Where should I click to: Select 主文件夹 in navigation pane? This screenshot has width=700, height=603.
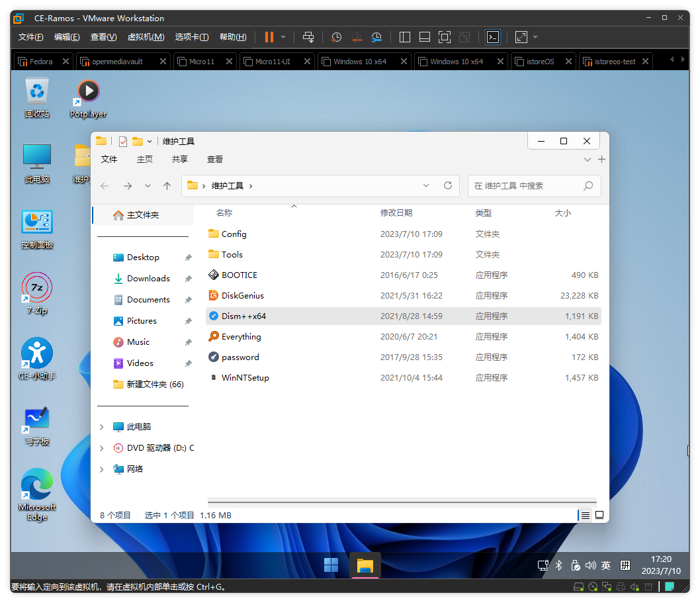click(x=143, y=215)
